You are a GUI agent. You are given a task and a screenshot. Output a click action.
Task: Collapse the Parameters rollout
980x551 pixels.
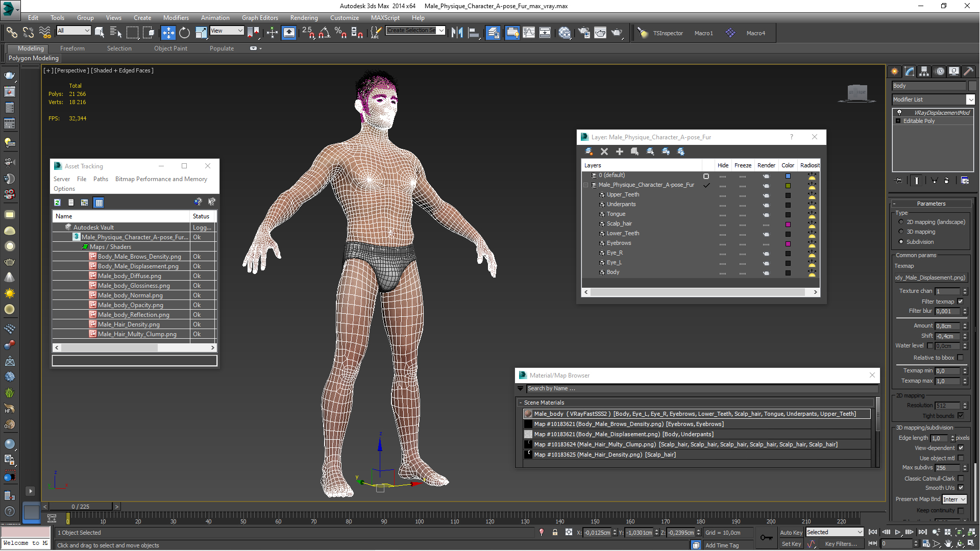[x=931, y=204]
